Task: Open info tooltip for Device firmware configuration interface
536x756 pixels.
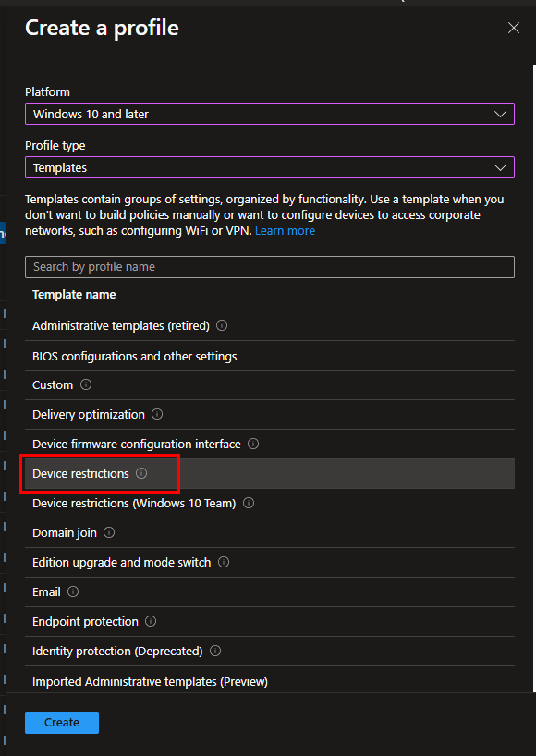Action: pyautogui.click(x=253, y=444)
